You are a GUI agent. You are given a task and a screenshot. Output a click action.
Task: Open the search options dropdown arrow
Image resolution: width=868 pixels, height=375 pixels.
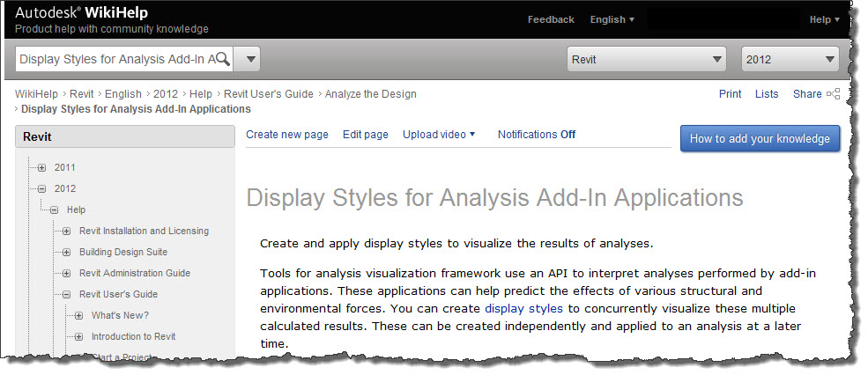[x=250, y=60]
